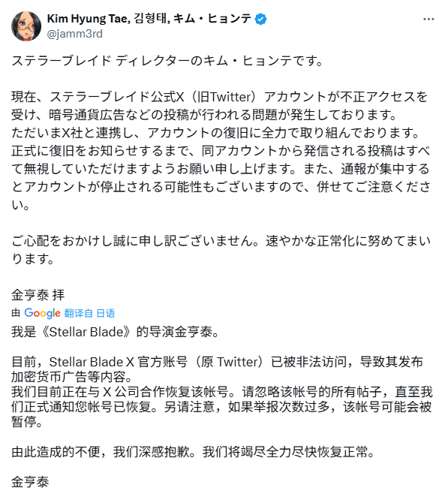Open the three-dot more options menu
The height and width of the screenshot is (503, 448).
(x=428, y=20)
